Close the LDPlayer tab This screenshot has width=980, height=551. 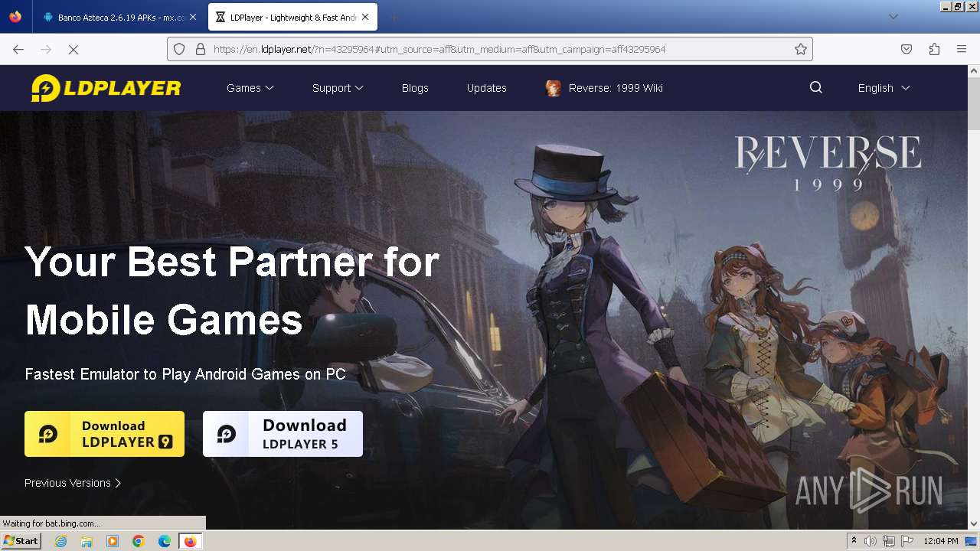365,17
